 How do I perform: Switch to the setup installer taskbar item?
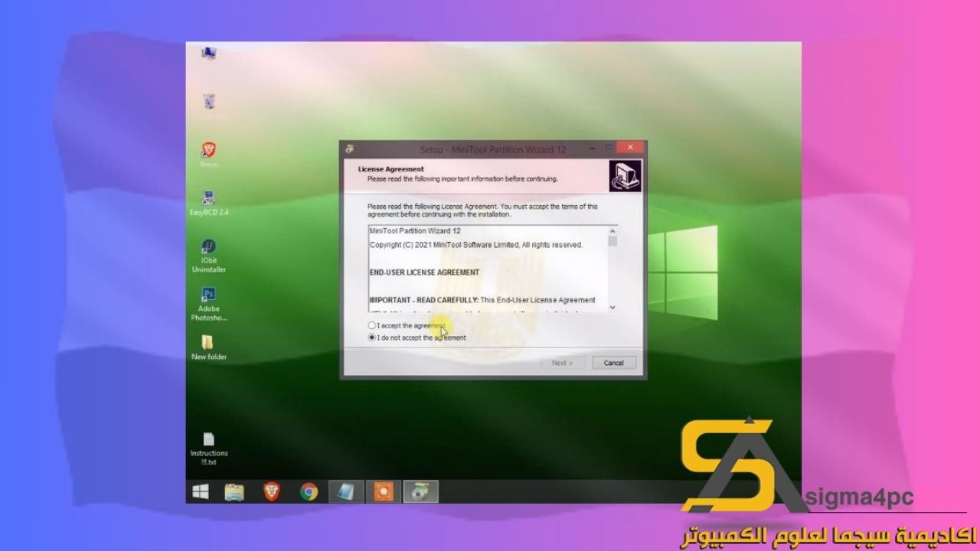[420, 491]
